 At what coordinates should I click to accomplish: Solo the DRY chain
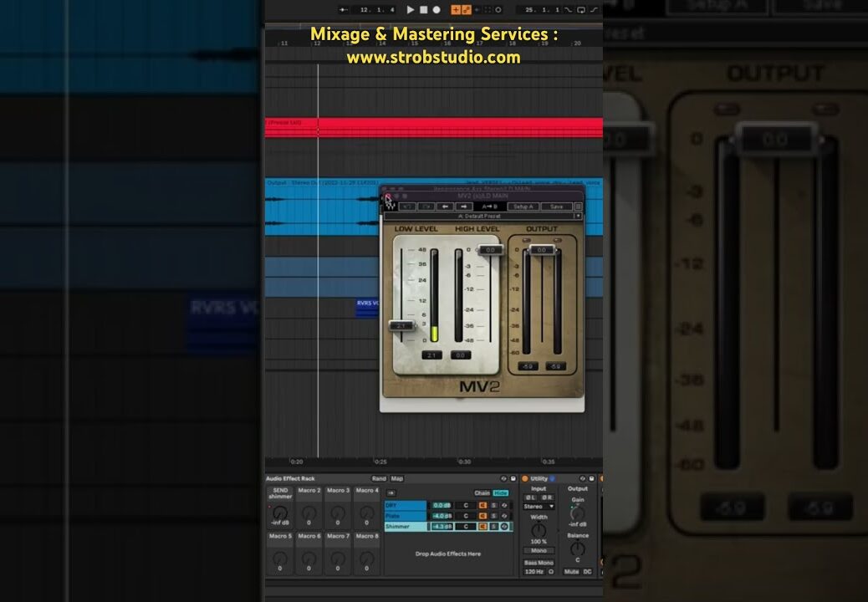pos(493,505)
